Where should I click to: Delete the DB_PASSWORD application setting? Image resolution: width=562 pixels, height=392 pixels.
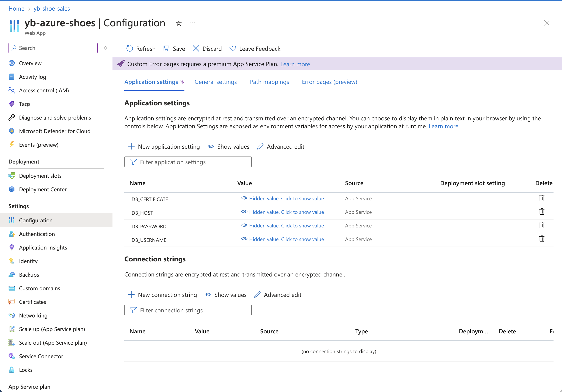click(x=541, y=225)
